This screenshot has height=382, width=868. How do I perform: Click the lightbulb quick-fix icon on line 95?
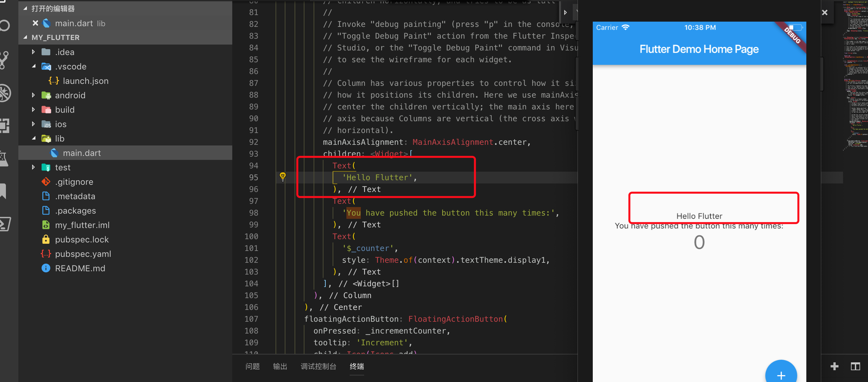tap(282, 176)
